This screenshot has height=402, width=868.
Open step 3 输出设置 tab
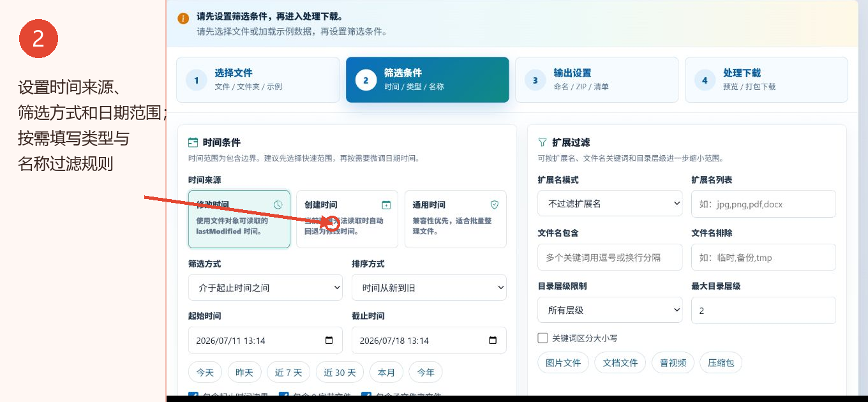(x=597, y=80)
